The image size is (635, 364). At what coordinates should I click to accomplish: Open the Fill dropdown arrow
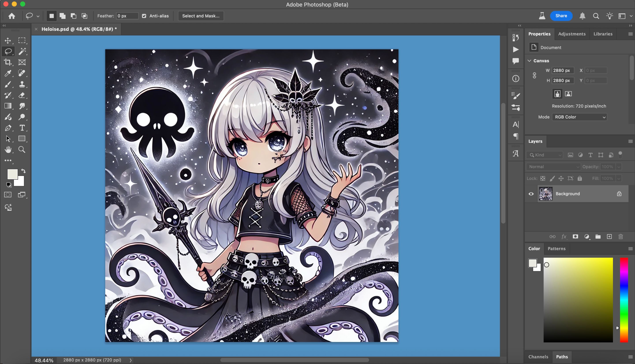click(618, 179)
